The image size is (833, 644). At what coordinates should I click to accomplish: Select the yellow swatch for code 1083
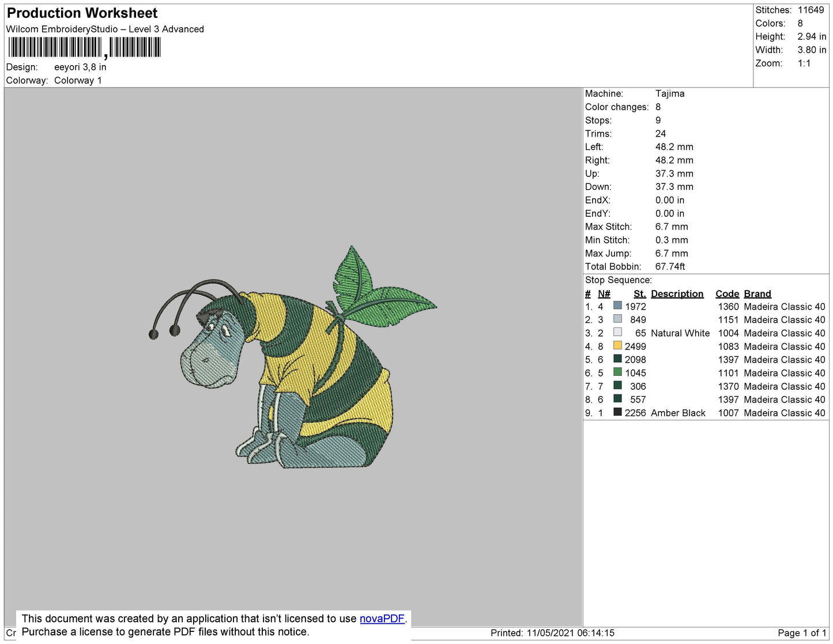(617, 346)
